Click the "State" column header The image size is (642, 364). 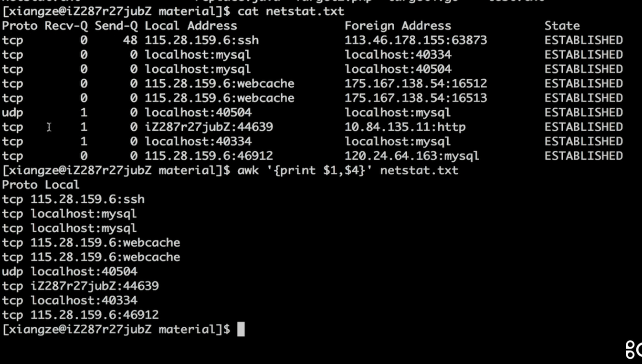[x=562, y=26]
